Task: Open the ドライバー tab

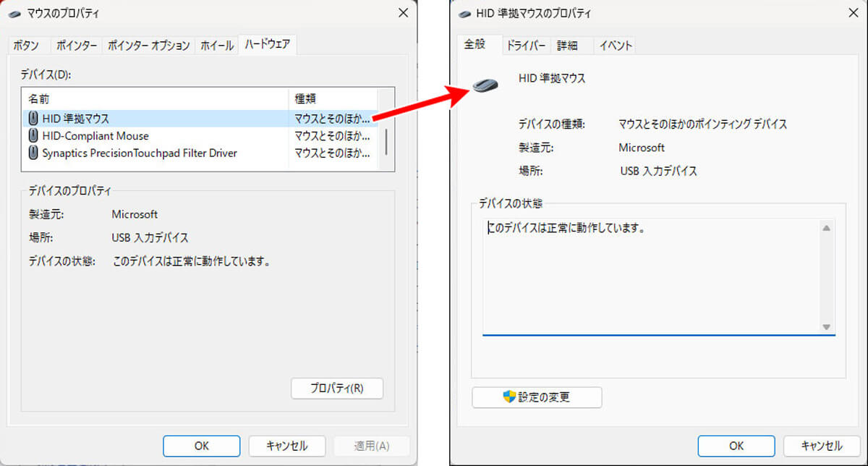Action: click(x=526, y=46)
